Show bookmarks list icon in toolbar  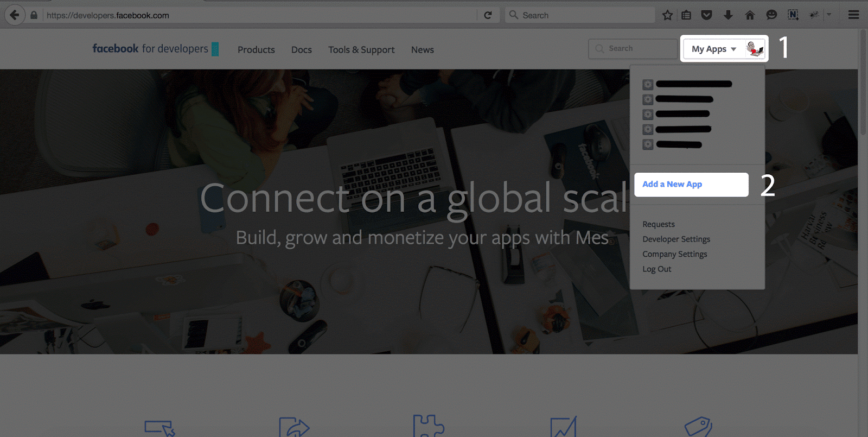click(x=686, y=15)
